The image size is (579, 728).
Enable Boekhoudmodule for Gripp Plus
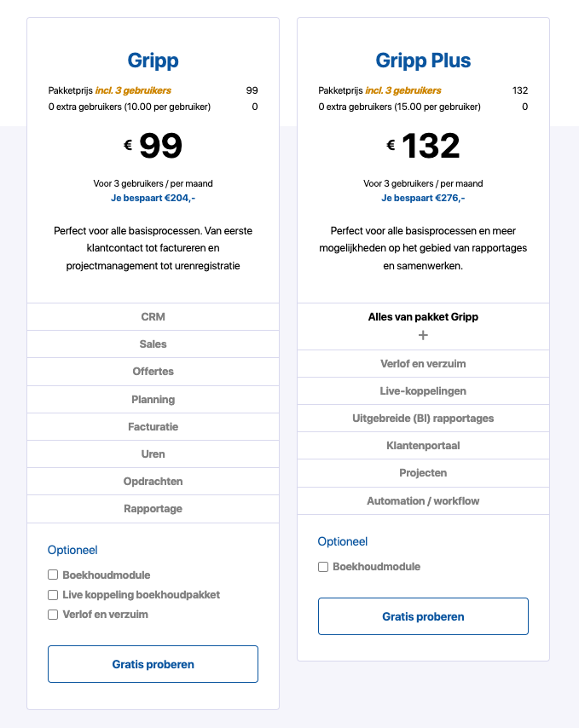pos(323,566)
